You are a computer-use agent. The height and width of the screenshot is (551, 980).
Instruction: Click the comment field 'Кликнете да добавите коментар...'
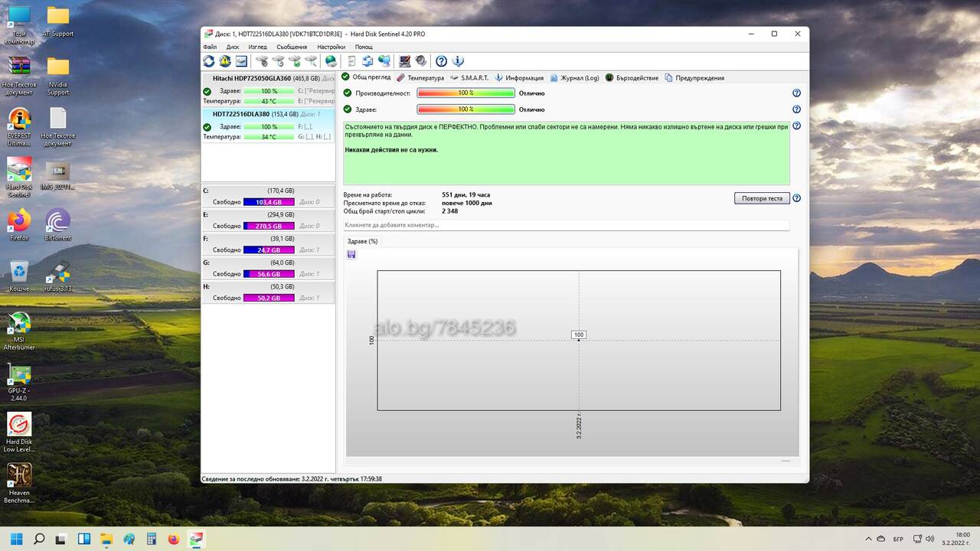(x=567, y=225)
